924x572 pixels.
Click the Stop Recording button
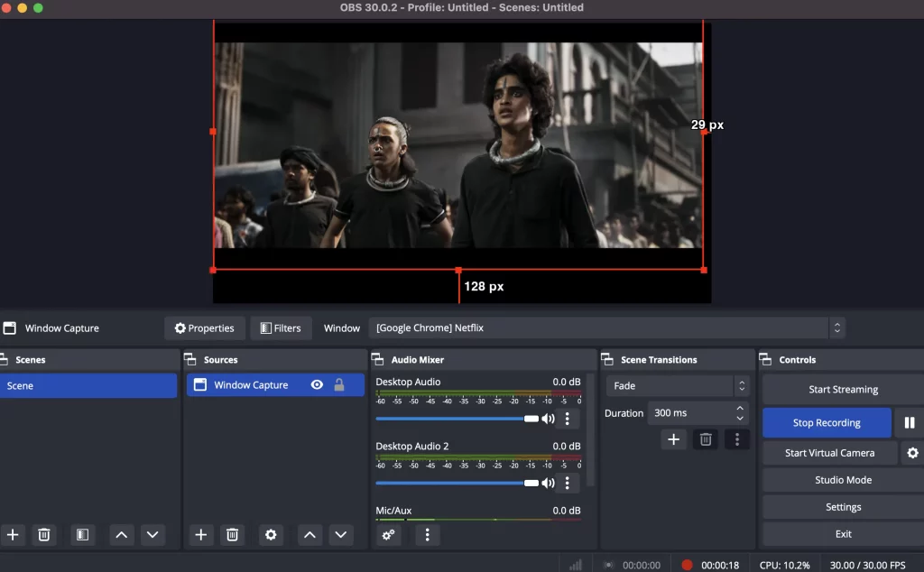(x=827, y=423)
